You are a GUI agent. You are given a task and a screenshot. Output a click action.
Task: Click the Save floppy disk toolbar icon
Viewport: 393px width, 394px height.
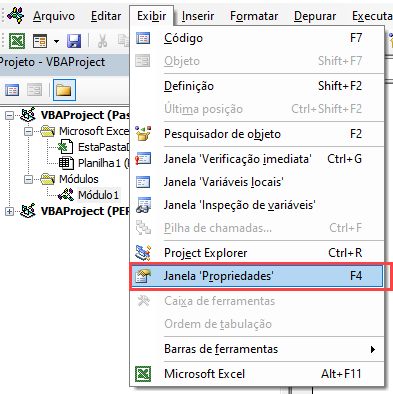pyautogui.click(x=74, y=41)
